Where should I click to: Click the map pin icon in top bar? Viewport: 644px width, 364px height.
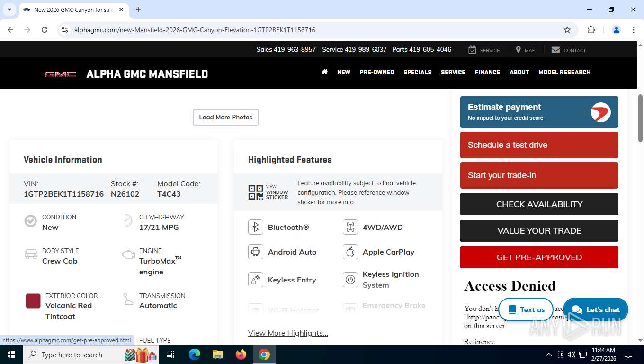(x=519, y=50)
